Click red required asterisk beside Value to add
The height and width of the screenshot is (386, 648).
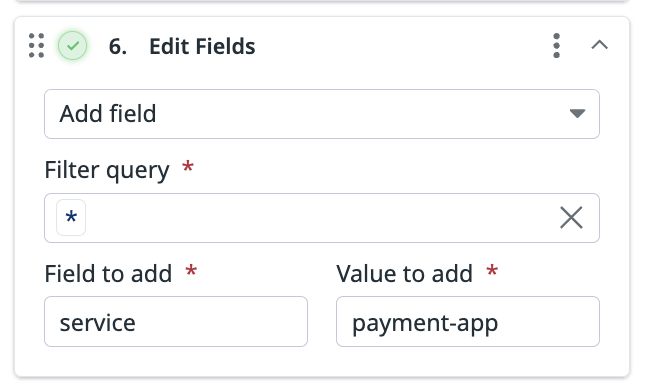(492, 271)
